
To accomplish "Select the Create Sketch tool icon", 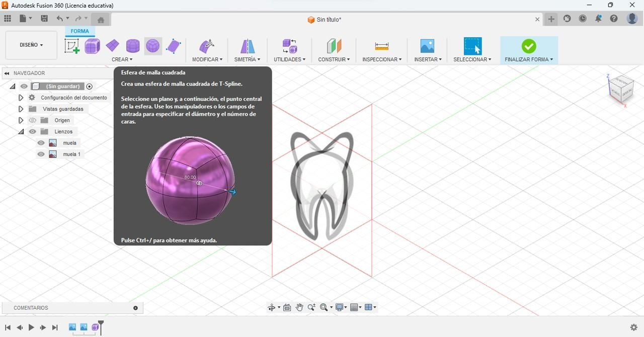I will 72,46.
